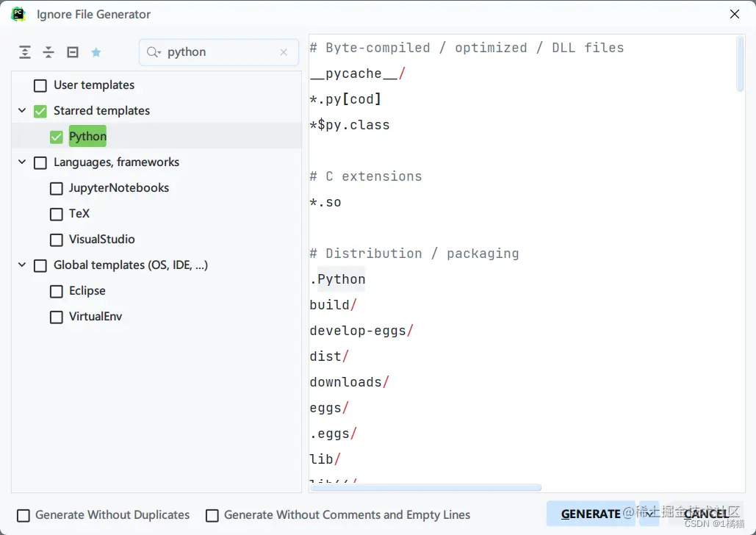Image resolution: width=756 pixels, height=535 pixels.
Task: Click the GENERATE button
Action: [591, 514]
